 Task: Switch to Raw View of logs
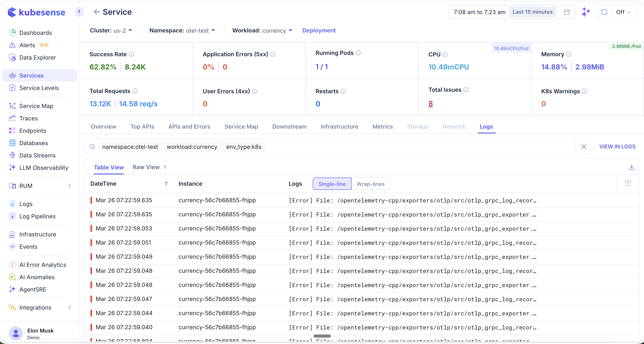[x=146, y=167]
